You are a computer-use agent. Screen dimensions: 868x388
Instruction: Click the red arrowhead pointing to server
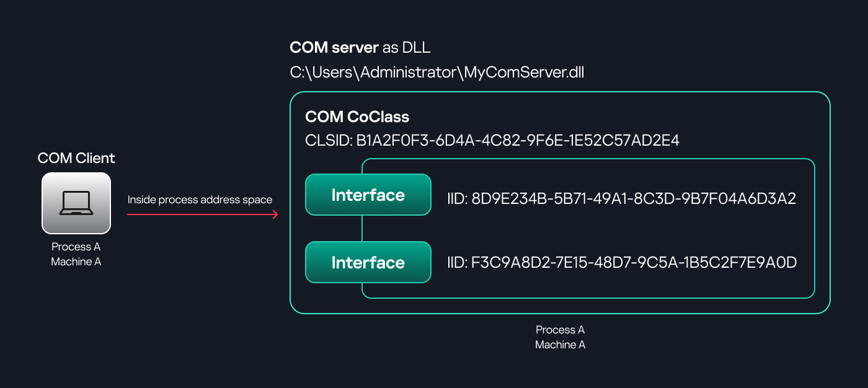coord(274,214)
